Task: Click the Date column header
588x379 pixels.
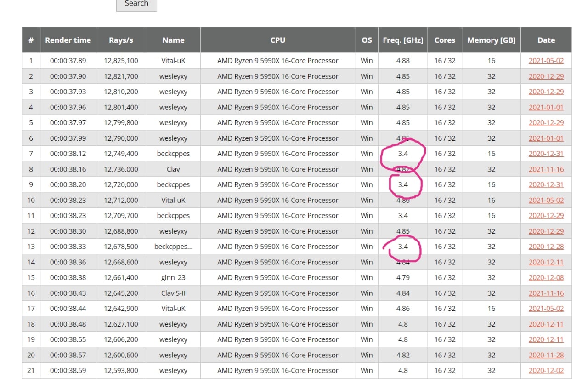Action: [x=546, y=40]
